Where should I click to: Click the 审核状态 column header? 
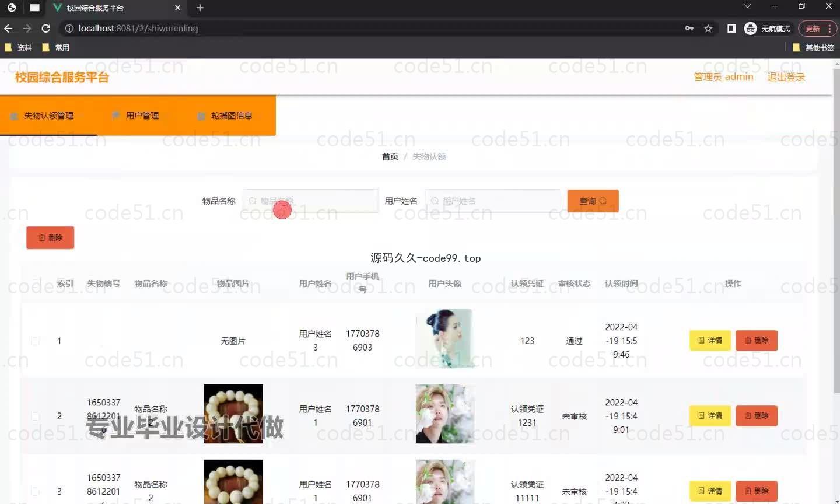(x=574, y=283)
